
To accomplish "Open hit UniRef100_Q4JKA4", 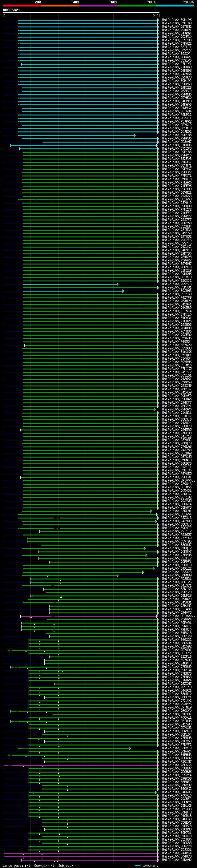I will click(x=177, y=33).
